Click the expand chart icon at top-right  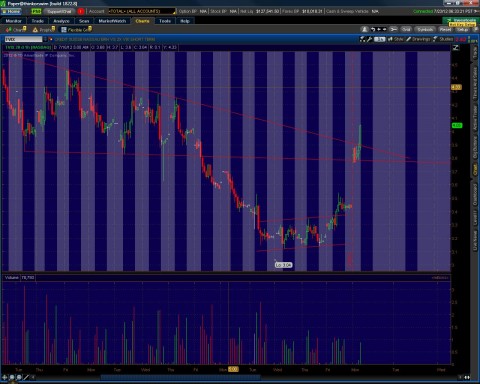click(456, 47)
